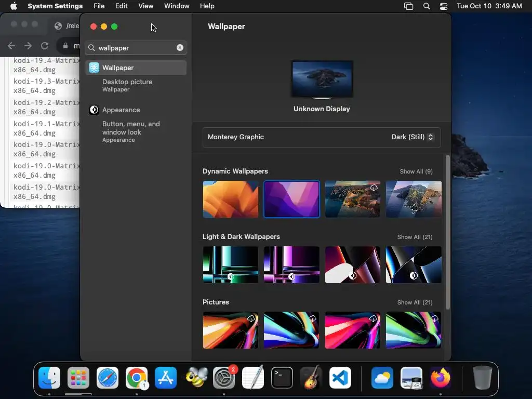Viewport: 532px width, 399px height.
Task: Click browser back arrow in background window
Action: point(11,46)
